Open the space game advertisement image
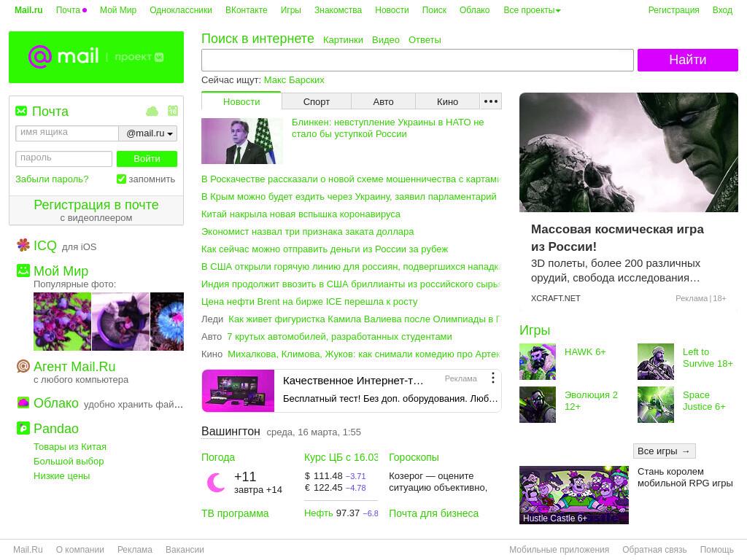The width and height of the screenshot is (747, 560). 629,152
